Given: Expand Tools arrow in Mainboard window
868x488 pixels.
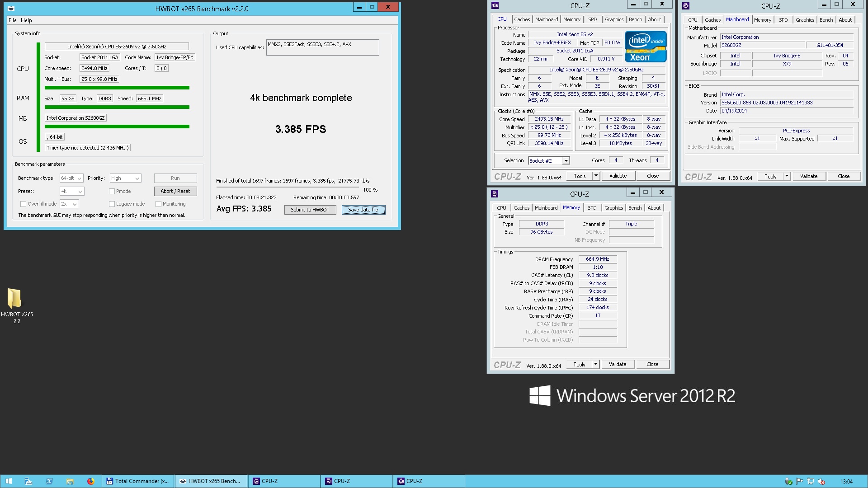Looking at the screenshot, I should (787, 176).
